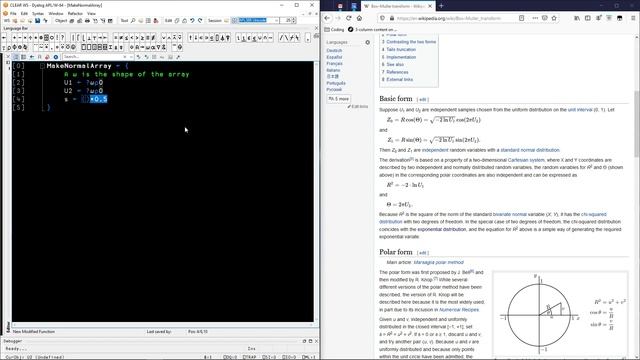Insert the slash reduce glyph from Language Bar
The image size is (640, 360).
click(x=282, y=38)
